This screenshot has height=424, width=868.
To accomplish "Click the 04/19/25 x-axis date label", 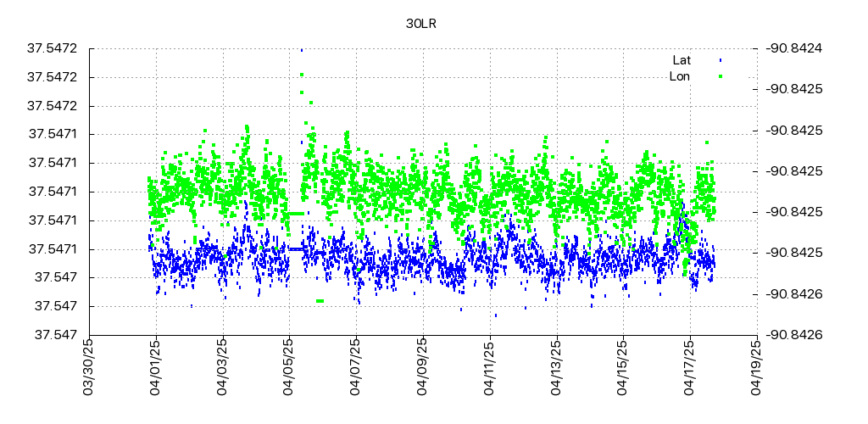I will [x=757, y=367].
